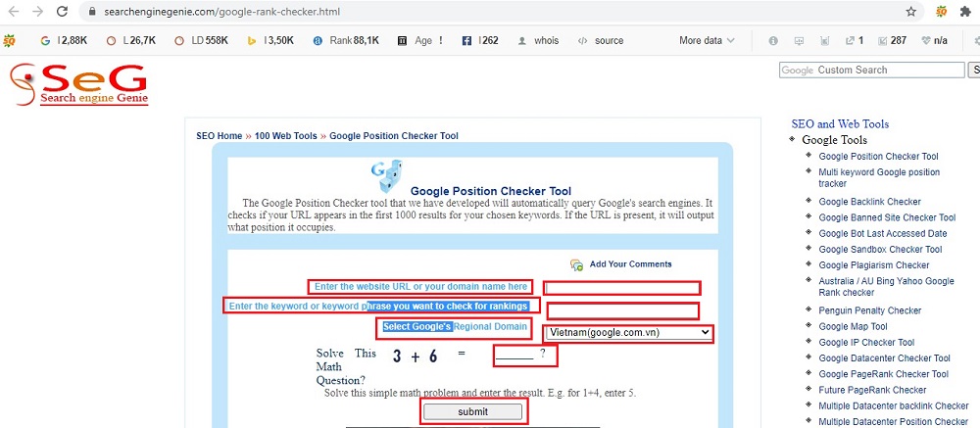Open Google index value 2,88K

point(64,40)
